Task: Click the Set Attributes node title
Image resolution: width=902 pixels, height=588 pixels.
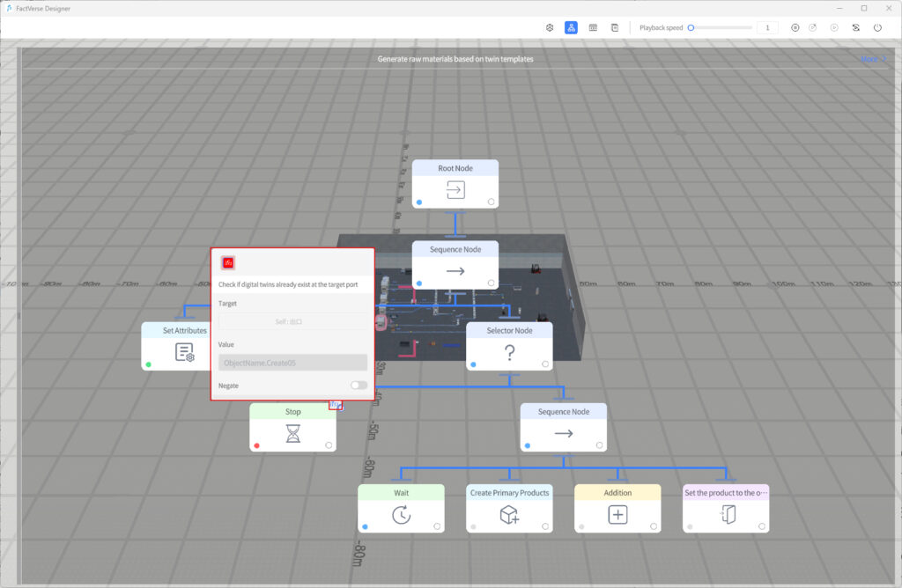Action: click(185, 330)
